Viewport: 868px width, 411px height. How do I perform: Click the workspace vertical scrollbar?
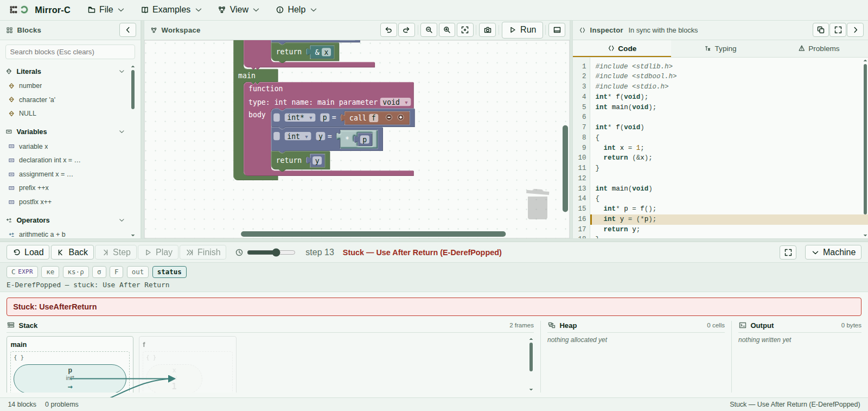pyautogui.click(x=565, y=168)
